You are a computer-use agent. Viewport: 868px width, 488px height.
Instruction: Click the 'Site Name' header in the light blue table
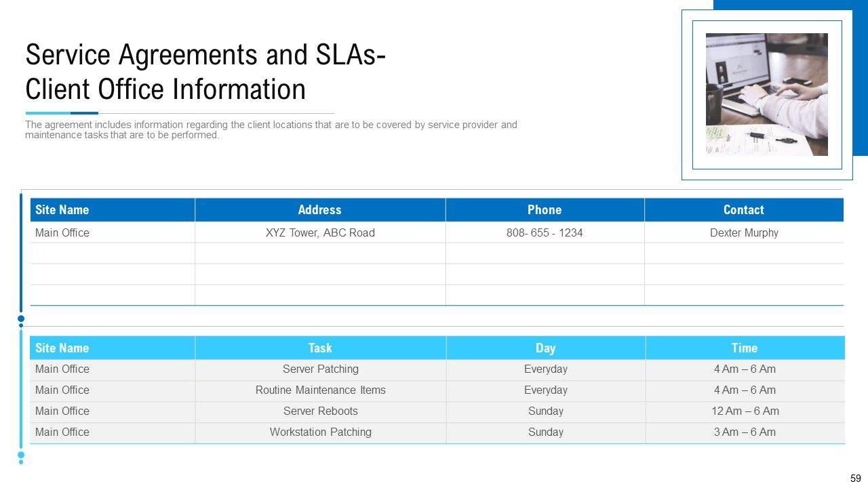coord(113,348)
